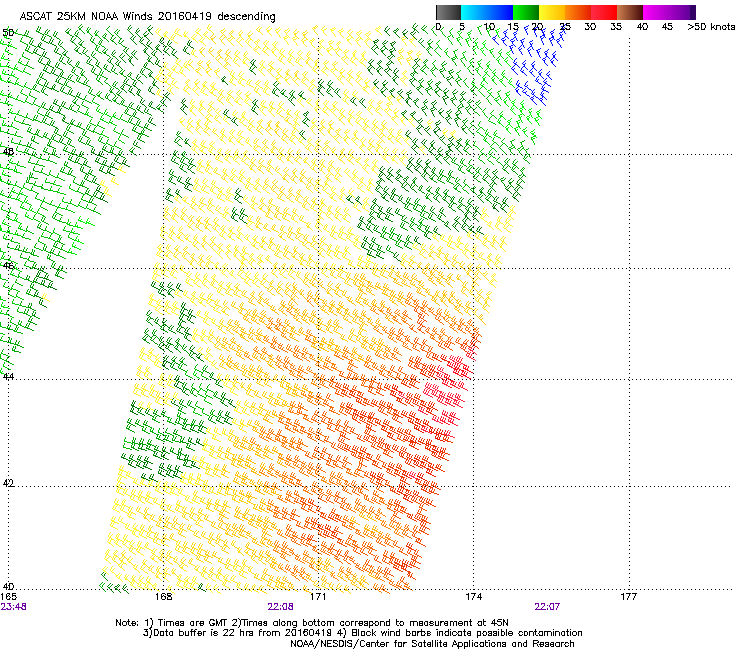740x650 pixels.
Task: Click the purple time stamp '22:07'
Action: point(547,607)
